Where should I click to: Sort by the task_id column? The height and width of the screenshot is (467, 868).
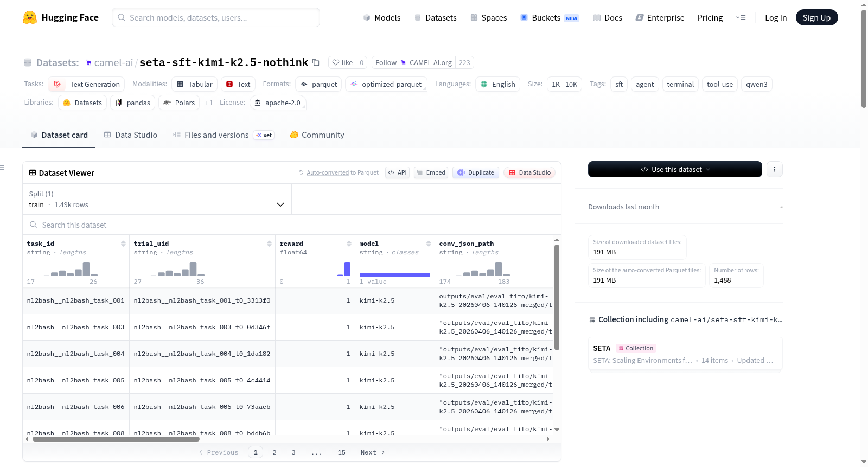pos(123,244)
